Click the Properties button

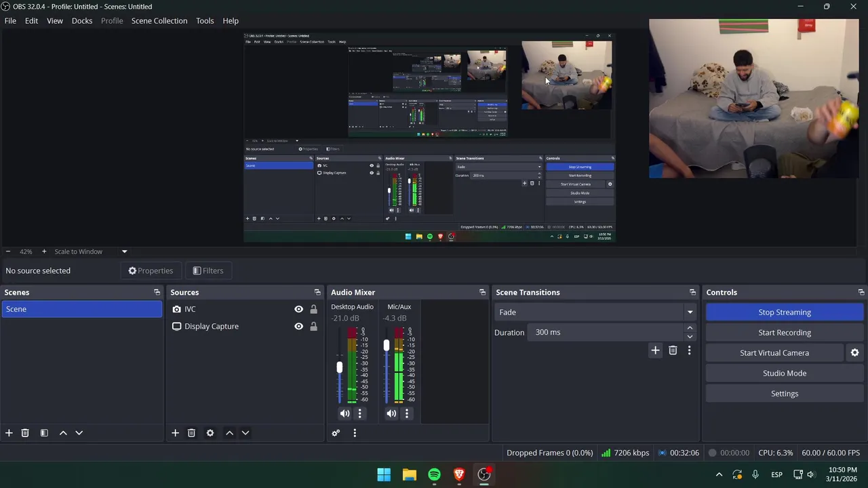(x=151, y=270)
